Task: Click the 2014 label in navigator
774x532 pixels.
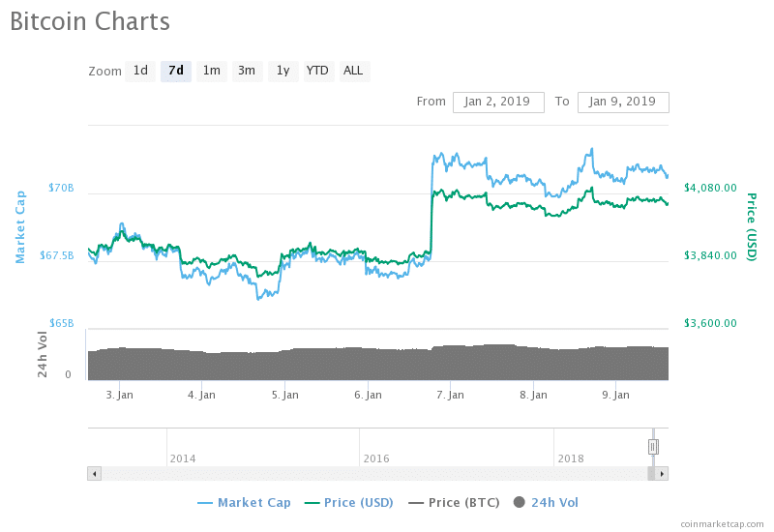Action: coord(183,458)
